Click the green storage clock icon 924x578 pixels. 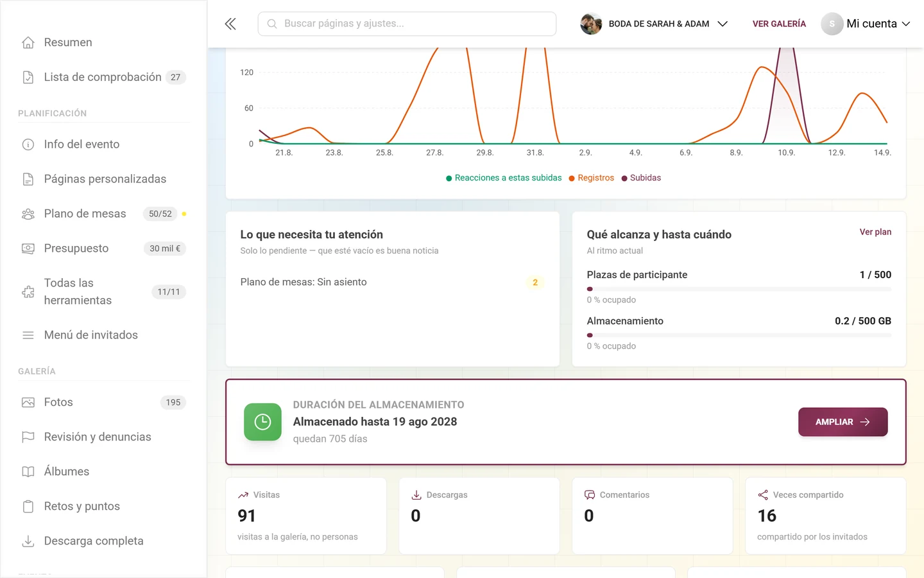click(262, 422)
